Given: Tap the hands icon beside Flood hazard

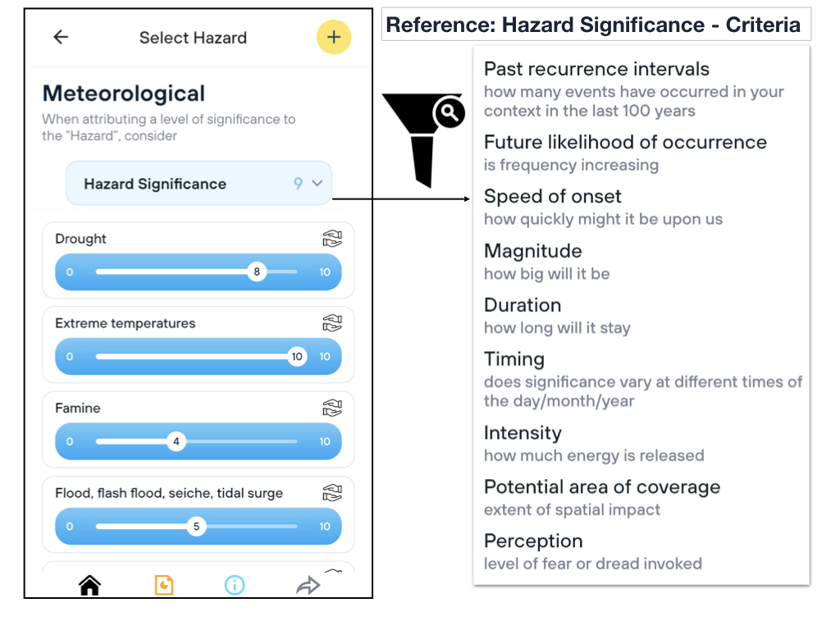Looking at the screenshot, I should 331,493.
